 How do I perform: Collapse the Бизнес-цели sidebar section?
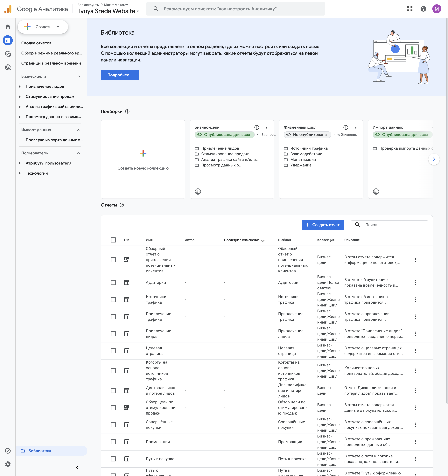(x=79, y=76)
